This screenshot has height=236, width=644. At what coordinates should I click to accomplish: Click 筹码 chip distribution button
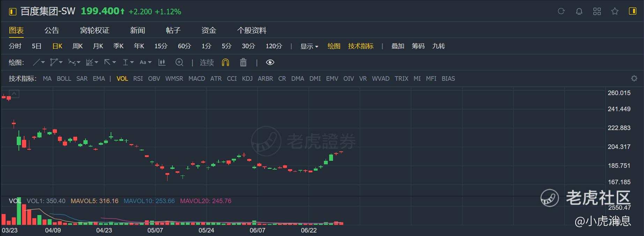coord(418,46)
